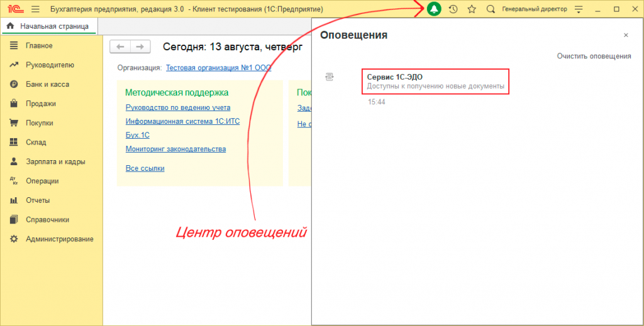
Task: Open the Зарплата и кадры section
Action: 55,161
